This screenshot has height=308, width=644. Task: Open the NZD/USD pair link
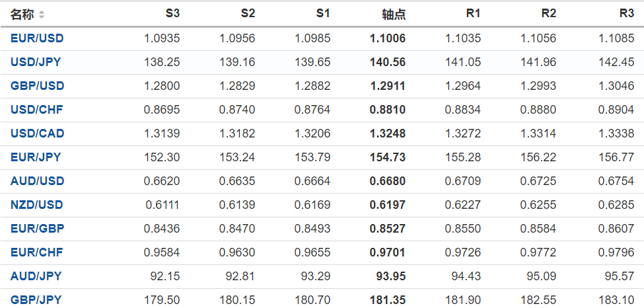point(37,205)
